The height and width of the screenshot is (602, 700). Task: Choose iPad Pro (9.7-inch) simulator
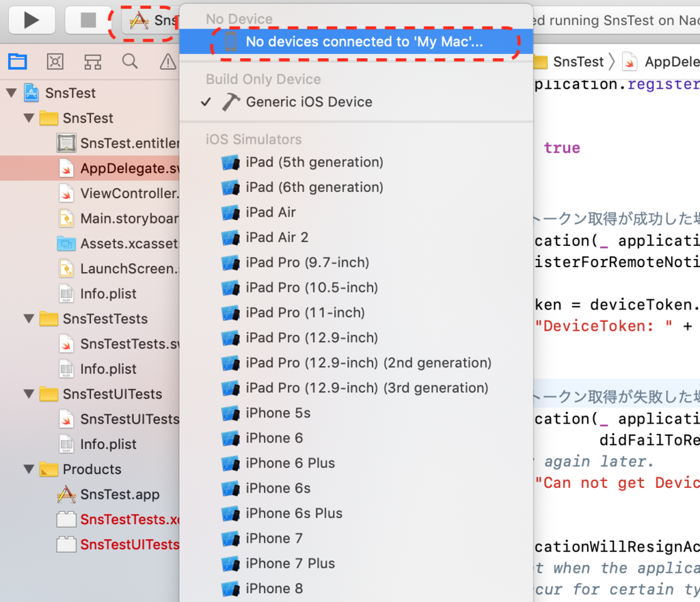click(356, 262)
